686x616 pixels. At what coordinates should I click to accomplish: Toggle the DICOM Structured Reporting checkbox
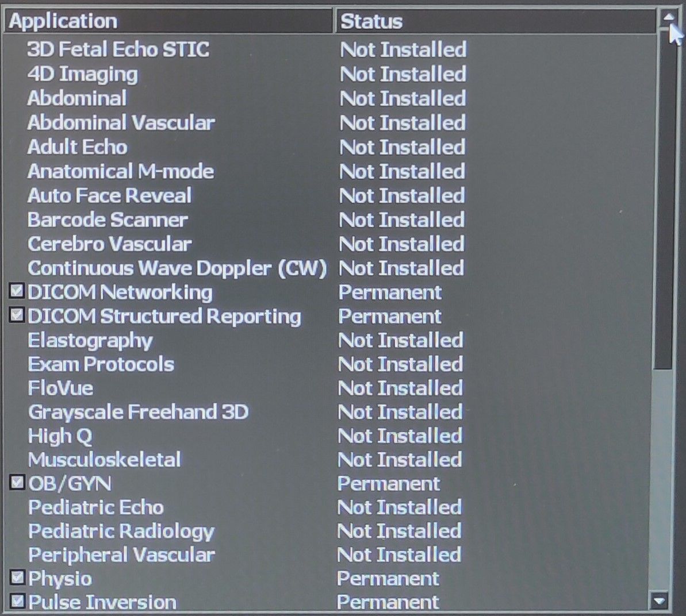point(17,315)
